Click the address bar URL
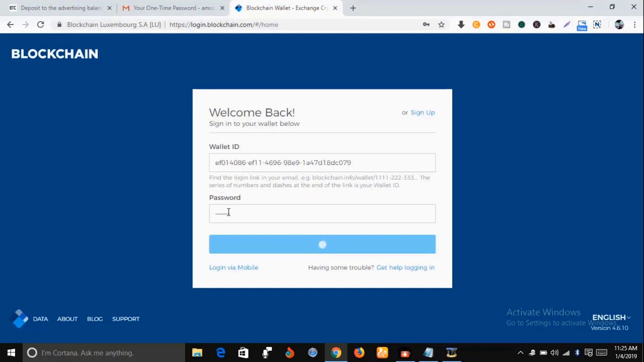644x362 pixels. (x=224, y=25)
